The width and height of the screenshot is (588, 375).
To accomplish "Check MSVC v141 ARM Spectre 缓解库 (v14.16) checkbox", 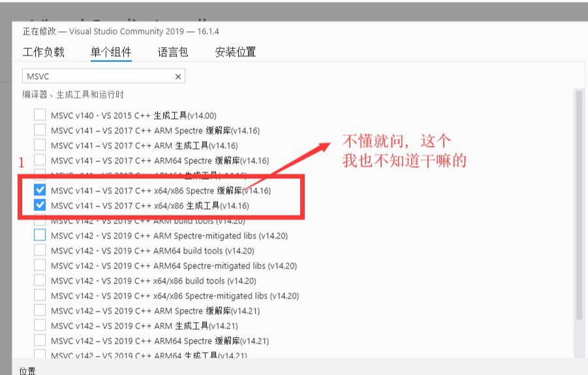I will click(x=40, y=130).
